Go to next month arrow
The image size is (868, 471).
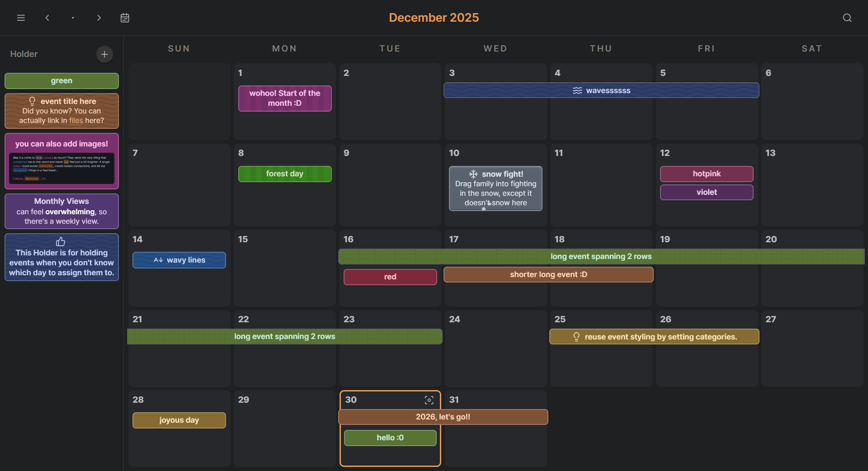(x=99, y=18)
